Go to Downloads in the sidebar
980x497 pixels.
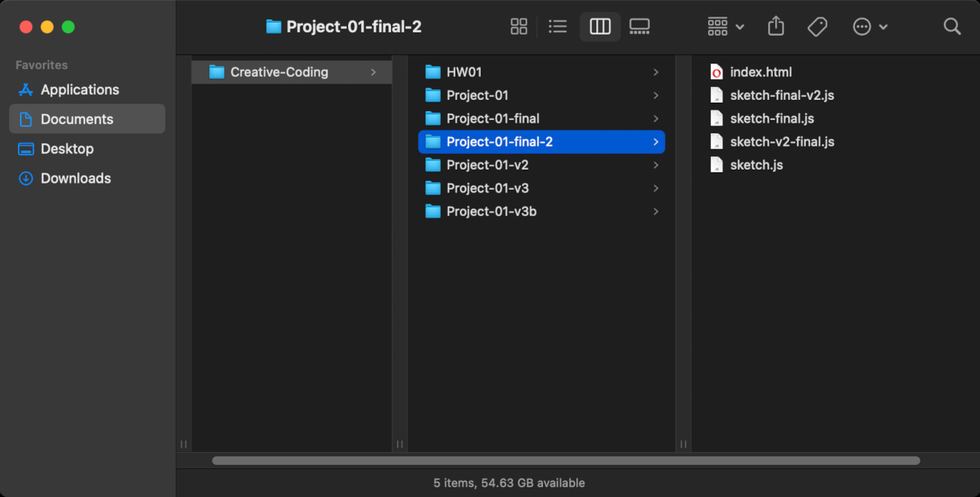tap(75, 178)
